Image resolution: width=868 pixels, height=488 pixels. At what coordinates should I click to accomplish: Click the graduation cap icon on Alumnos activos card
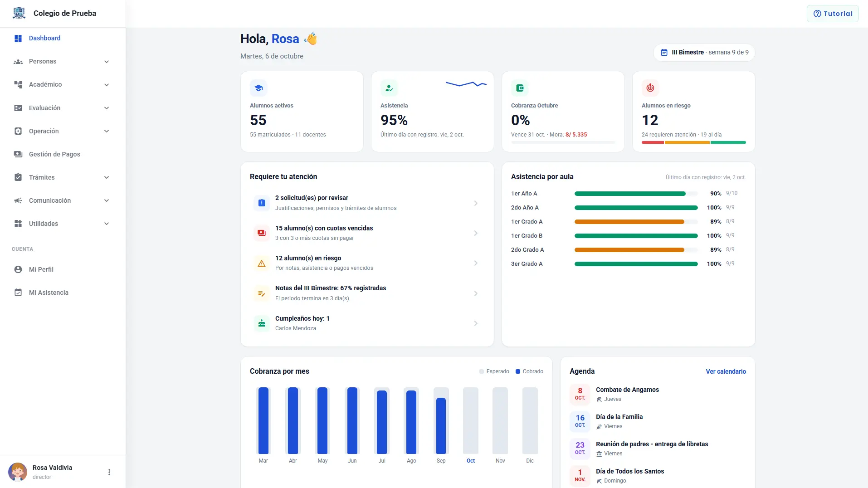(x=258, y=88)
